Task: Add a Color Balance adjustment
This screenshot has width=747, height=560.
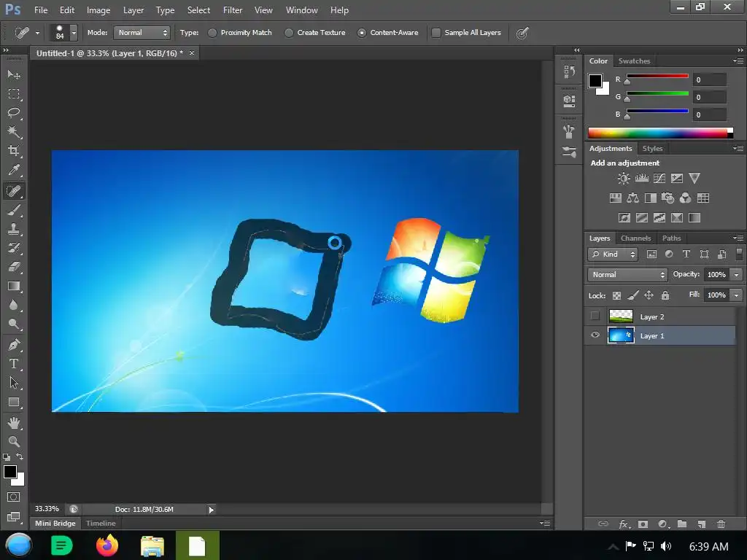Action: point(632,198)
